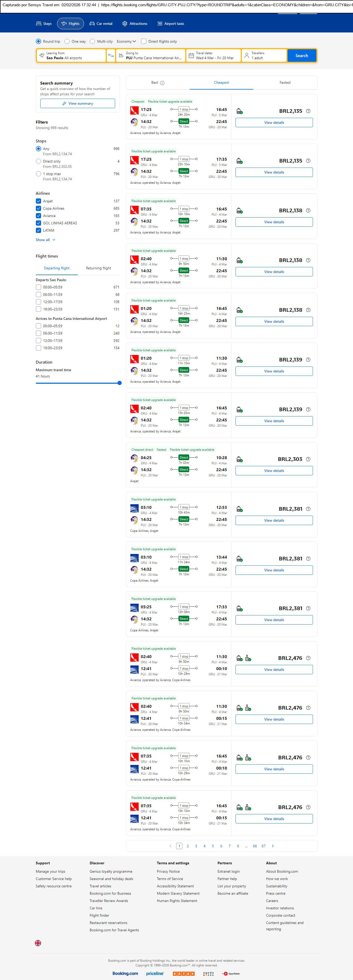Click the UK flag language icon
Viewport: 353px width, 980px height.
(x=38, y=943)
